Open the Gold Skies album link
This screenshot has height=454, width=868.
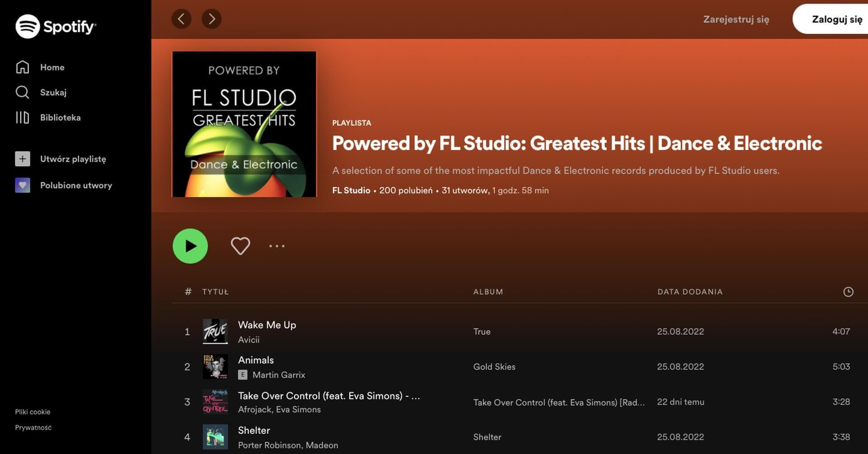[x=495, y=367]
